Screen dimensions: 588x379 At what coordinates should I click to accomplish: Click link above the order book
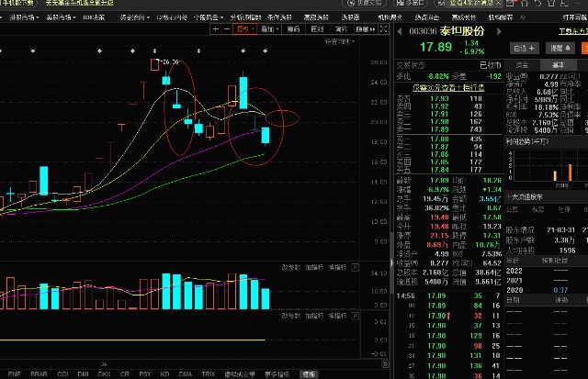coord(448,87)
